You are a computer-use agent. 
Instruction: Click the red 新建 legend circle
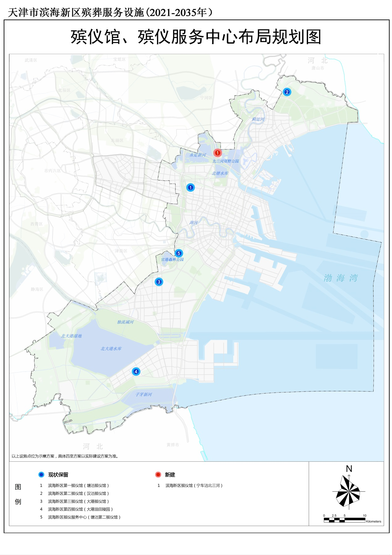(158, 475)
